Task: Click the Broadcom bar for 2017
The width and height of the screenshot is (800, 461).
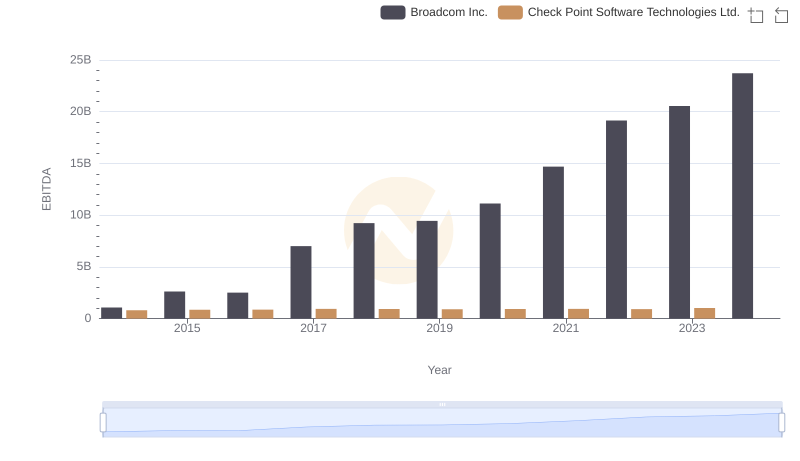Action: point(301,283)
